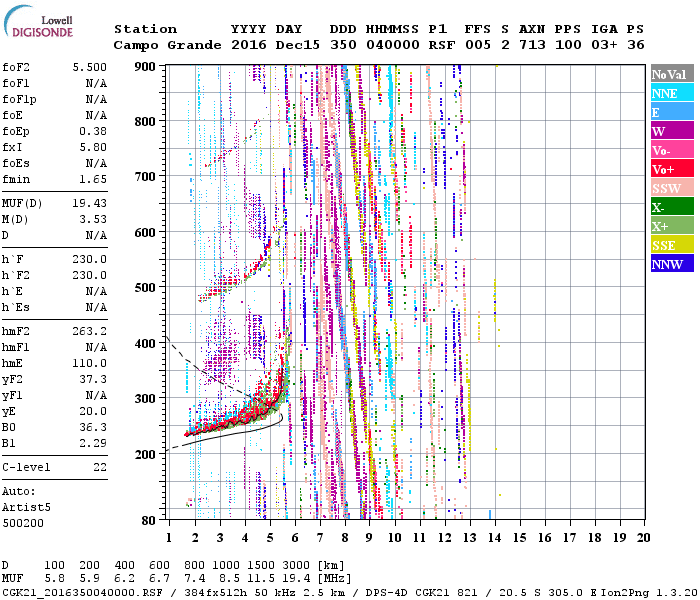This screenshot has width=700, height=600.
Task: Click the AXN value 713
Action: 532,45
